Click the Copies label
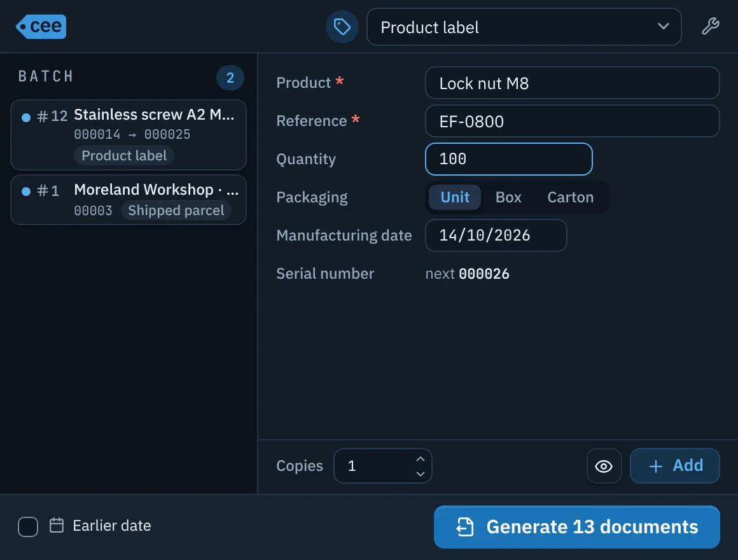This screenshot has width=738, height=560. [300, 466]
